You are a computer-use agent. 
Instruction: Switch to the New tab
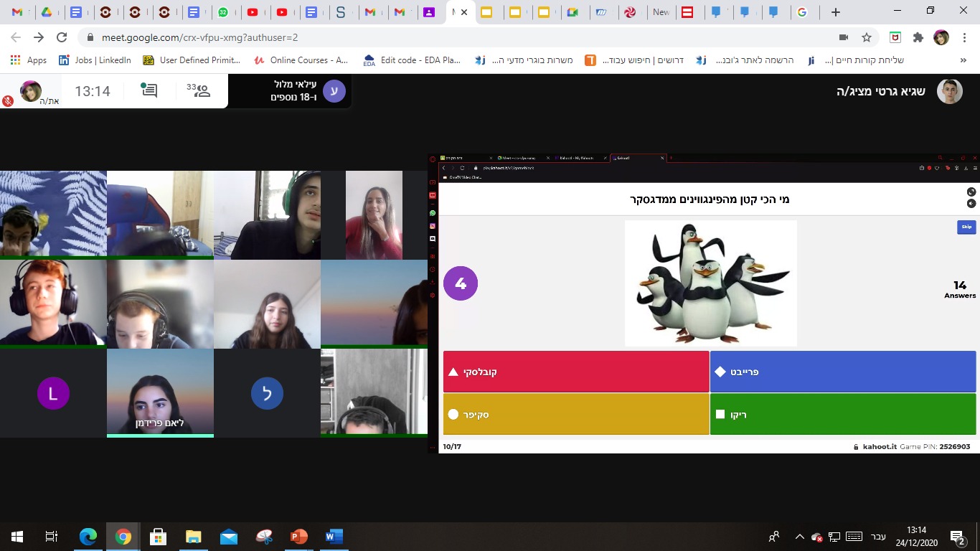(661, 12)
